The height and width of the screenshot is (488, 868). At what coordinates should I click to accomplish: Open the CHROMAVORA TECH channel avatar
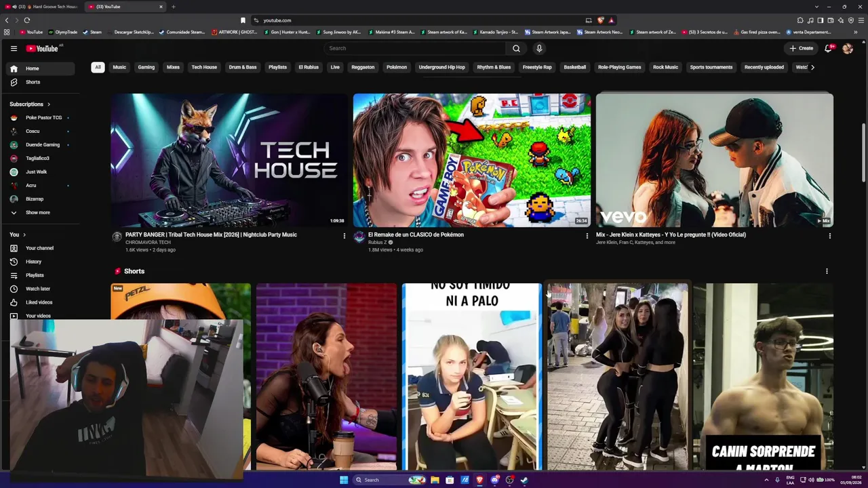(117, 237)
